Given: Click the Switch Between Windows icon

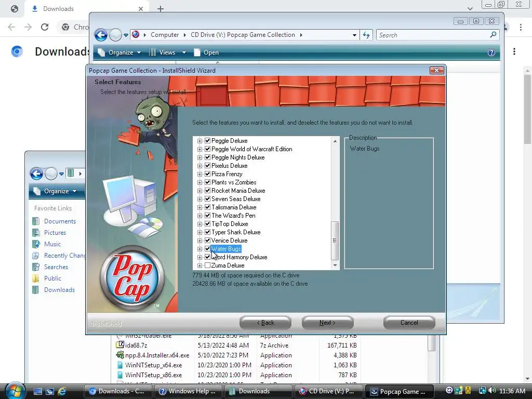Looking at the screenshot, I should coord(50,391).
